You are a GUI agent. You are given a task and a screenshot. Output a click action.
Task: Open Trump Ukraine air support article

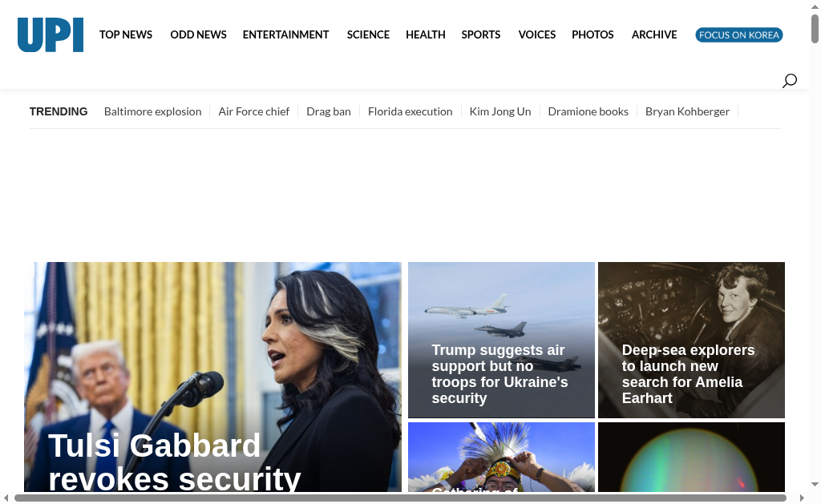(499, 373)
